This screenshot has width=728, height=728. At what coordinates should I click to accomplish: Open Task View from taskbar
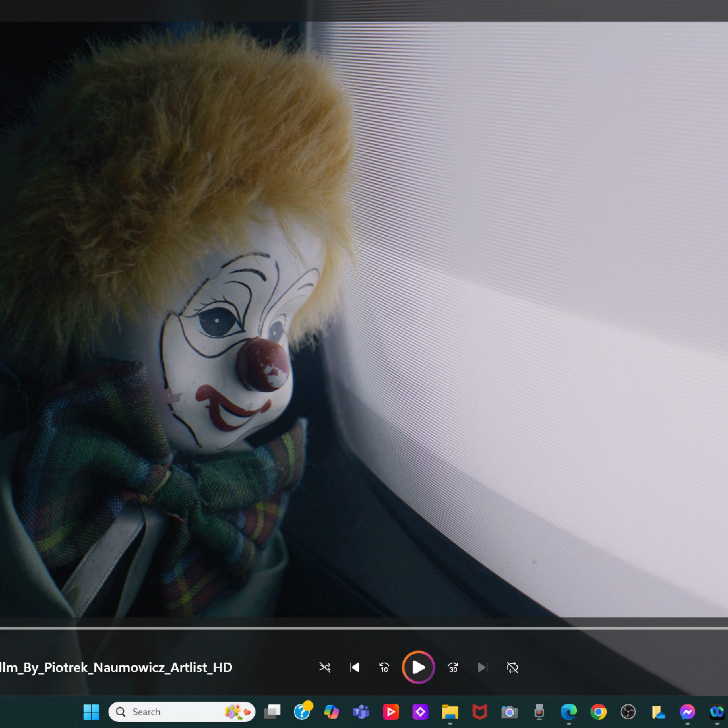tap(272, 712)
